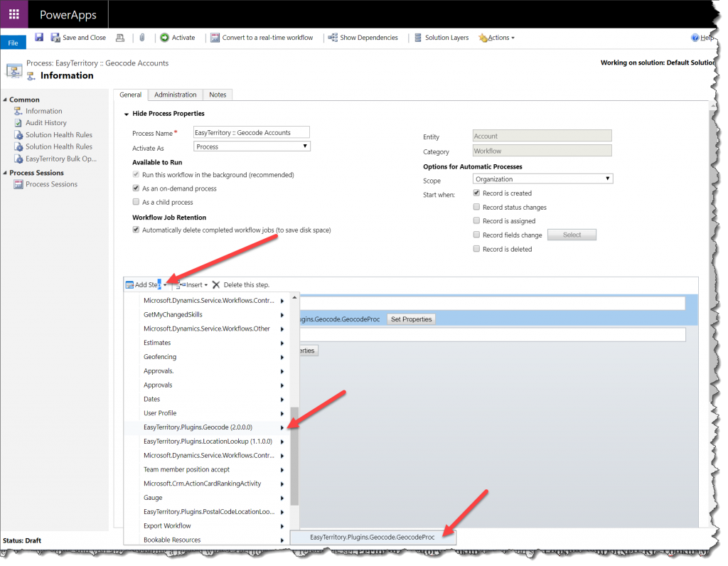
Task: Click the Show Dependencies icon
Action: point(333,38)
